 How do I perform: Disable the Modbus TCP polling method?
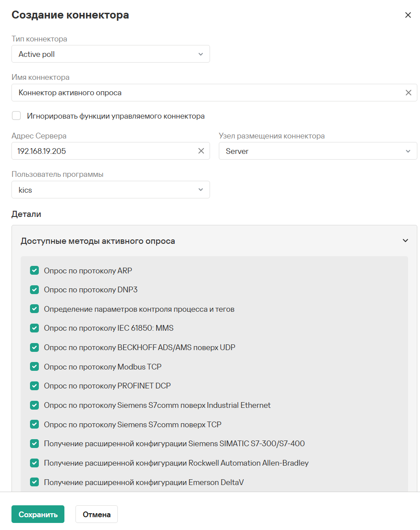tap(34, 366)
